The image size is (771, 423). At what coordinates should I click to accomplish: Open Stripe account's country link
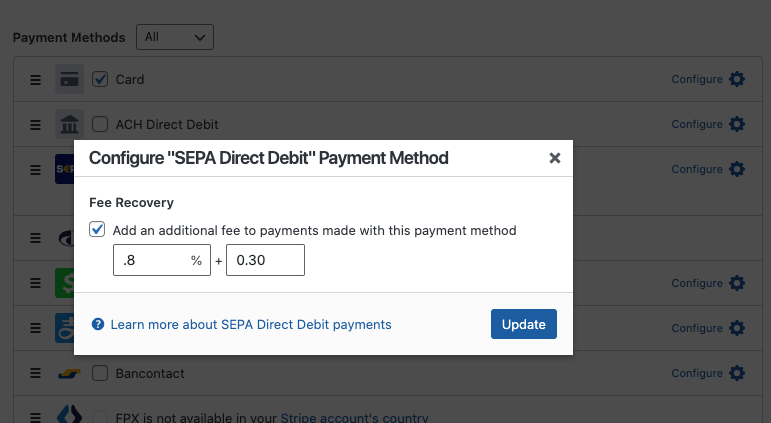click(x=354, y=418)
